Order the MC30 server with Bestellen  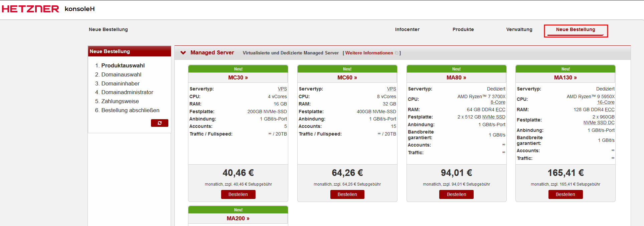(238, 194)
